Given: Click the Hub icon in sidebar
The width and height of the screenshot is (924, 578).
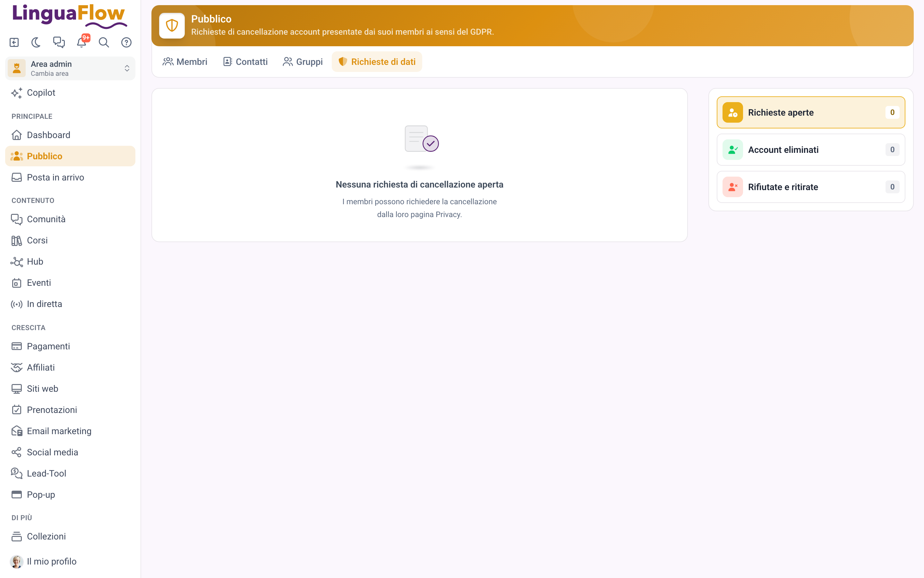Looking at the screenshot, I should 16,262.
